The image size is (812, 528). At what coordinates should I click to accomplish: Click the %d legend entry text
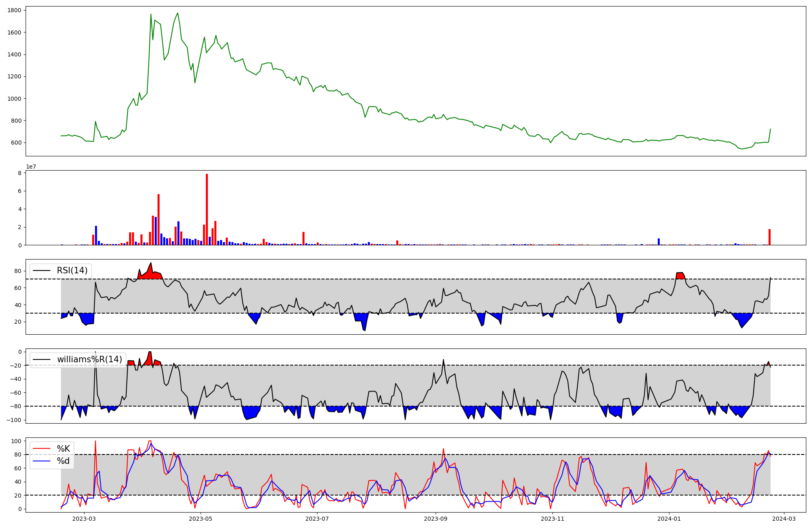[63, 461]
